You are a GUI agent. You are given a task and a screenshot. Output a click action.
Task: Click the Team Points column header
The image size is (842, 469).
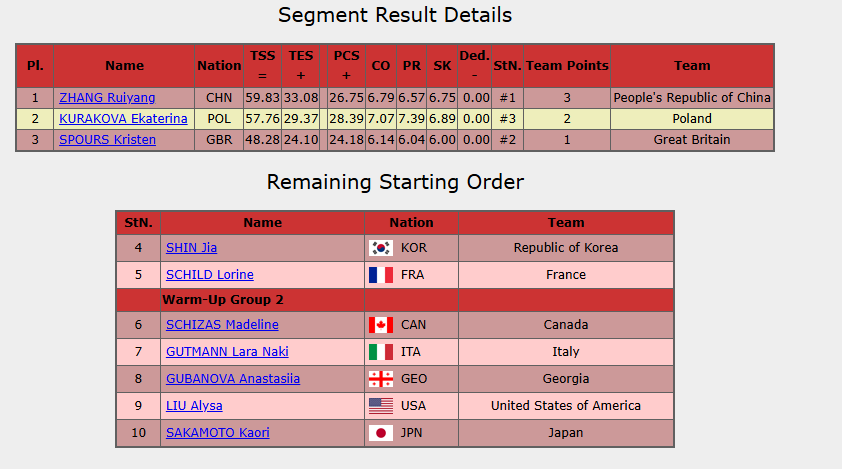point(567,65)
